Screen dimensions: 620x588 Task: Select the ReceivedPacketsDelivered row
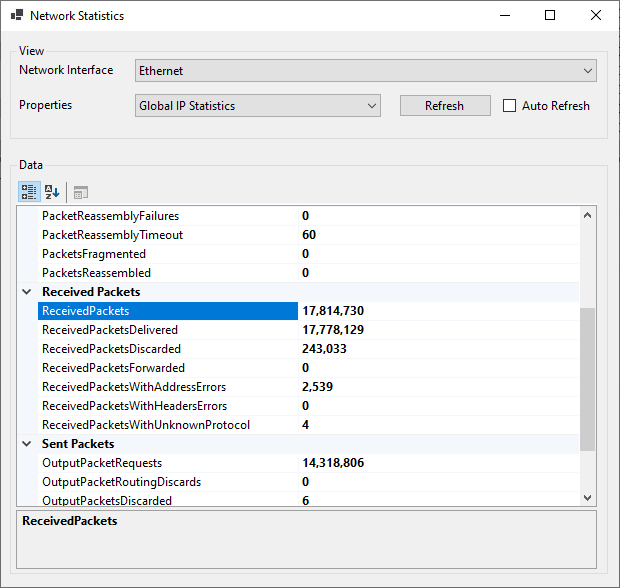click(308, 330)
